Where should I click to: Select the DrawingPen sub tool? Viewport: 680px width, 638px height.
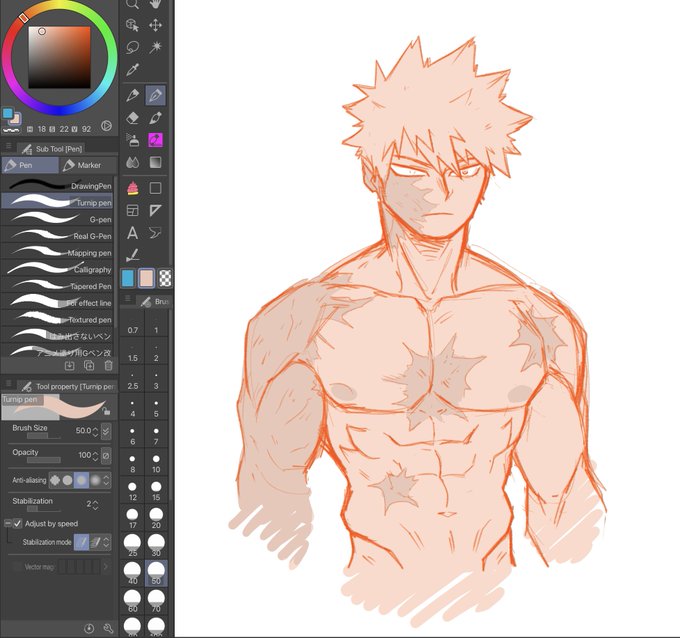(57, 186)
